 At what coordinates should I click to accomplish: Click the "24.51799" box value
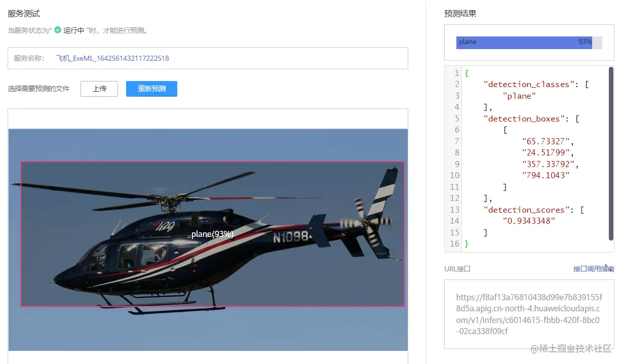546,152
